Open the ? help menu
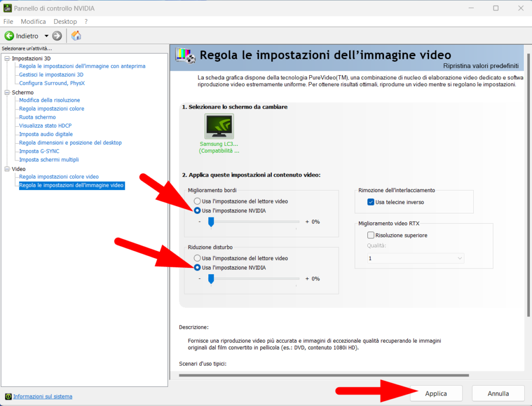The width and height of the screenshot is (532, 406). tap(86, 21)
